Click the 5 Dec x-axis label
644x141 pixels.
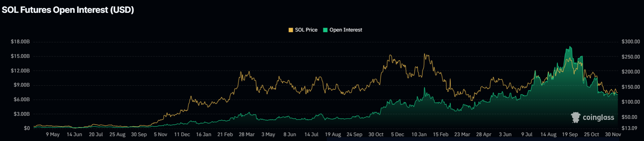(x=397, y=134)
